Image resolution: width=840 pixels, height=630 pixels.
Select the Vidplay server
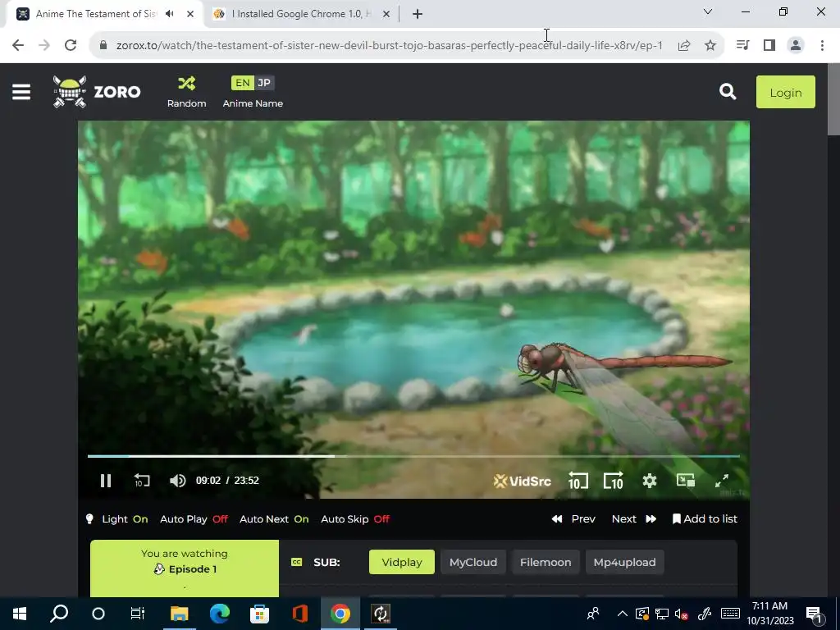coord(402,562)
